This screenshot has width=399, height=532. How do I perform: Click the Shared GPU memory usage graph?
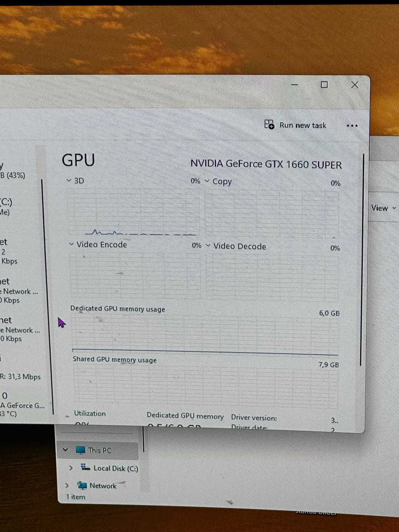tap(206, 387)
